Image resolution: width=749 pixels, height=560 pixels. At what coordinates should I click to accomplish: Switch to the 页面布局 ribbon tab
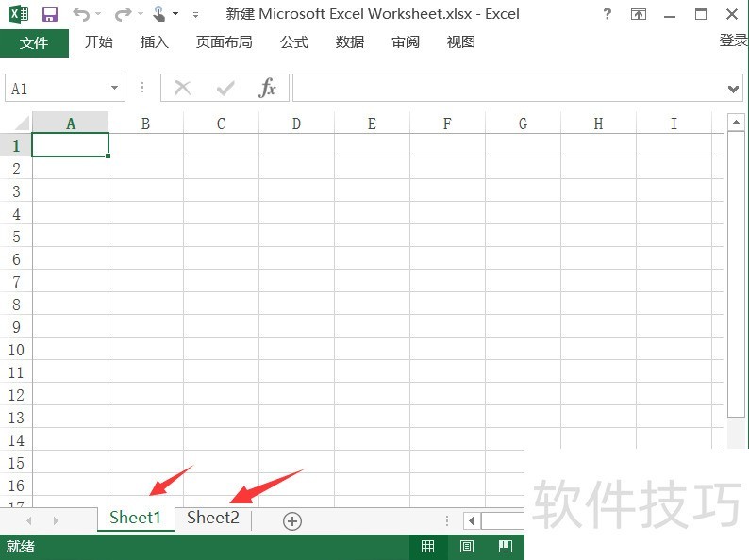pyautogui.click(x=224, y=42)
